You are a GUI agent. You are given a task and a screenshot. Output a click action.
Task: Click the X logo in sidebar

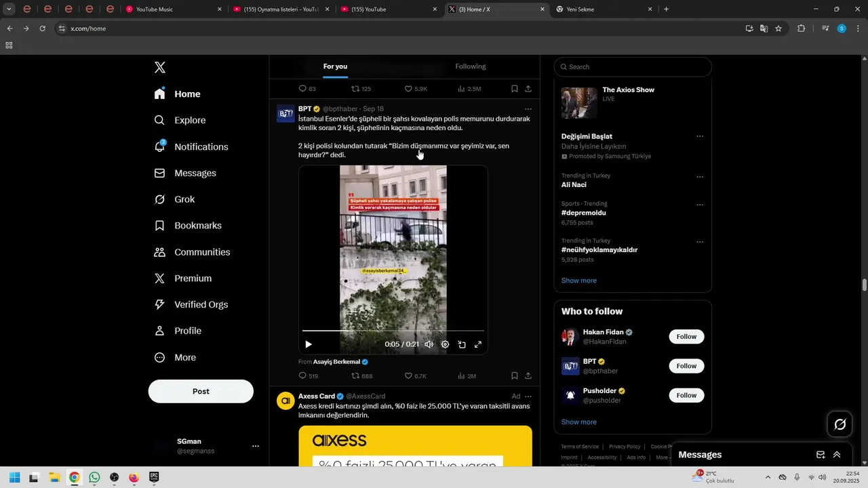pyautogui.click(x=160, y=67)
